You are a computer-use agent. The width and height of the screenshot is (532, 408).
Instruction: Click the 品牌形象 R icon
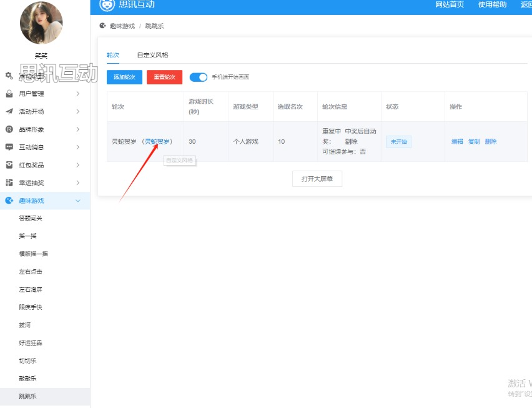point(9,129)
